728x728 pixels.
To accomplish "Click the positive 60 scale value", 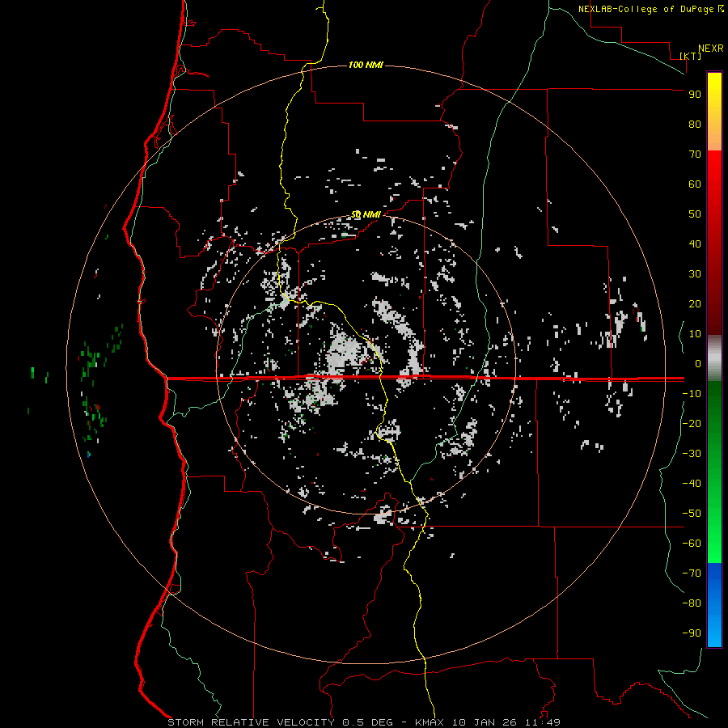I will 695,184.
